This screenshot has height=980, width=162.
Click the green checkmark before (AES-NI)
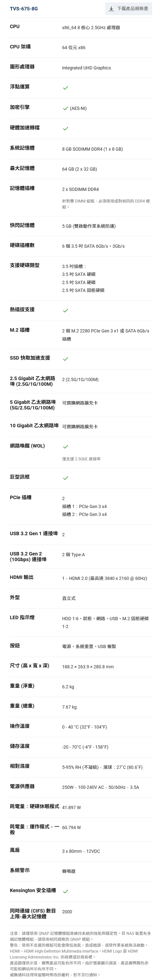[66, 108]
